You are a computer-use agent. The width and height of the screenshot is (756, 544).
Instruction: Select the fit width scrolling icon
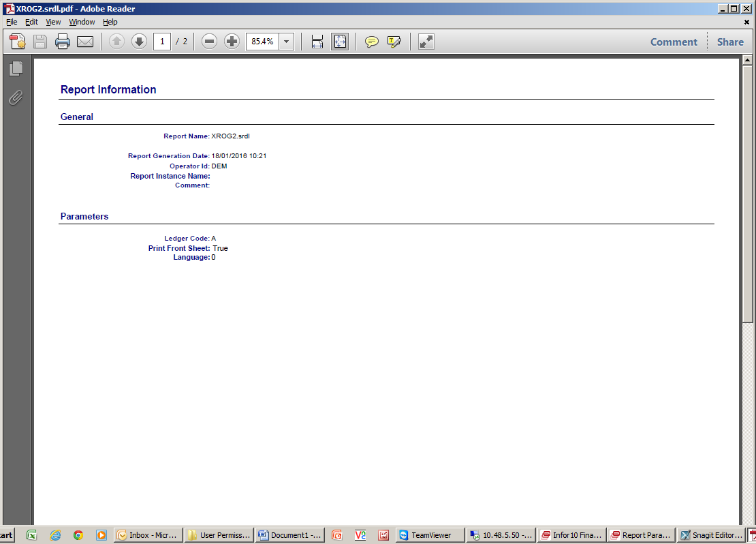317,42
